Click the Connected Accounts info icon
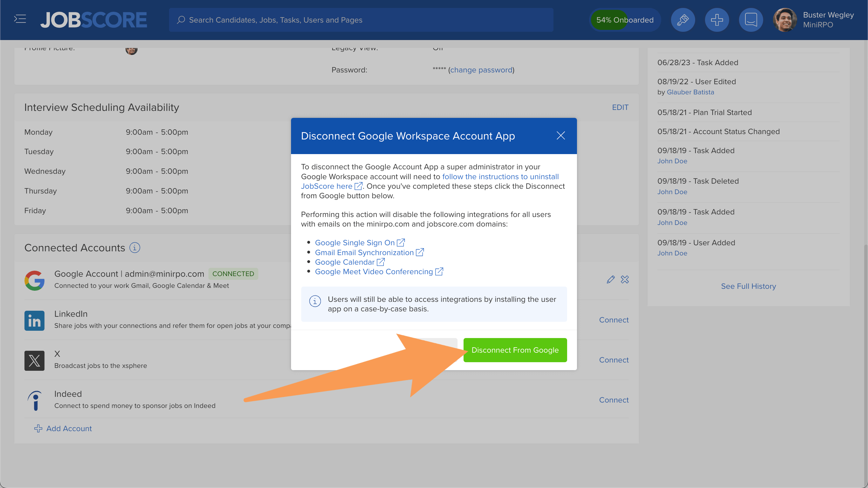Viewport: 868px width, 488px height. [135, 248]
